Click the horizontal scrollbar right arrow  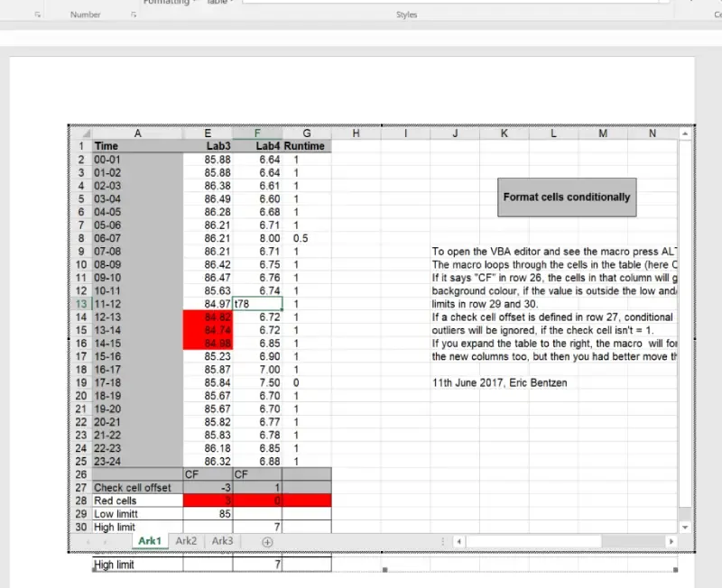pos(671,541)
